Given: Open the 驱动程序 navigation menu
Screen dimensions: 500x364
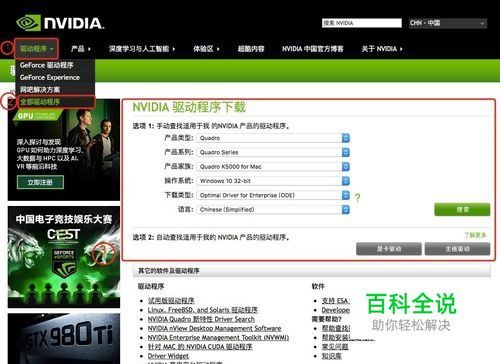Looking at the screenshot, I should click(x=36, y=49).
